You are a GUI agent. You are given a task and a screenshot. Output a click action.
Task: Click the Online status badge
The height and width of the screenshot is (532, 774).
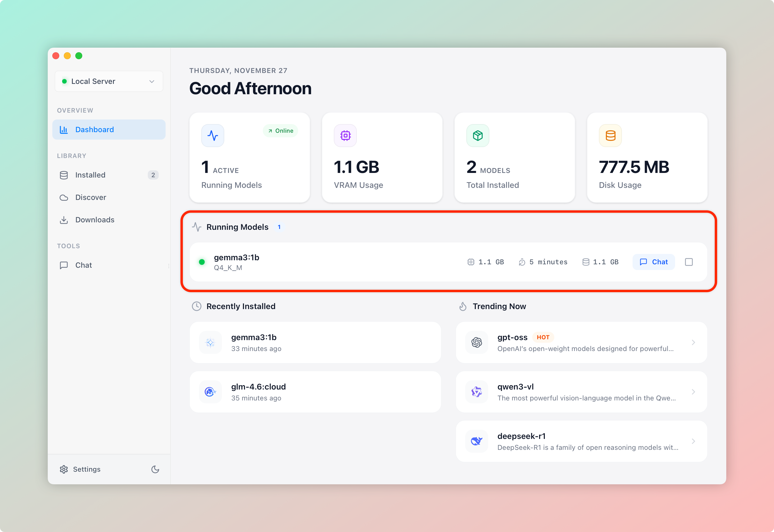tap(281, 131)
